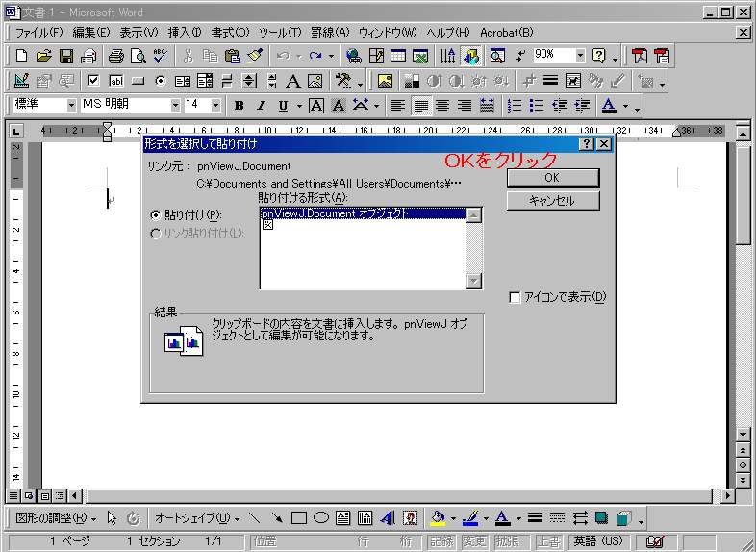Toggle bold formatting B
Screen dimensions: 756x552
point(239,106)
